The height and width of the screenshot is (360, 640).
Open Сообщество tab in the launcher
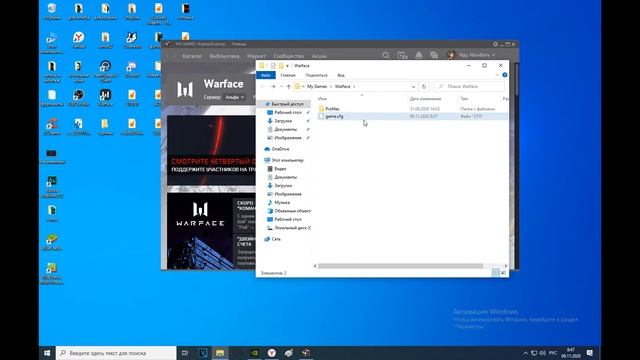click(x=289, y=56)
